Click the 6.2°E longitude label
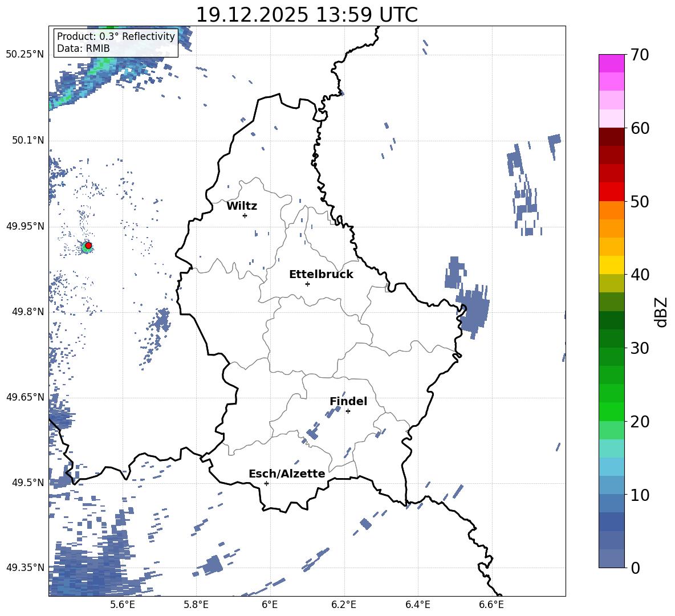675x616 pixels. click(344, 605)
